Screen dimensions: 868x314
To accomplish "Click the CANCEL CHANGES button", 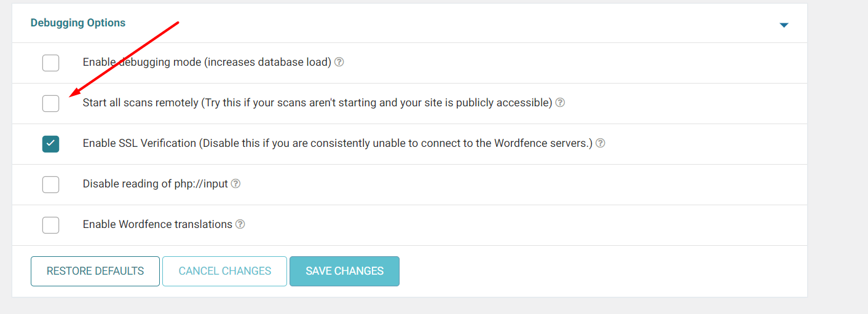I will [225, 271].
